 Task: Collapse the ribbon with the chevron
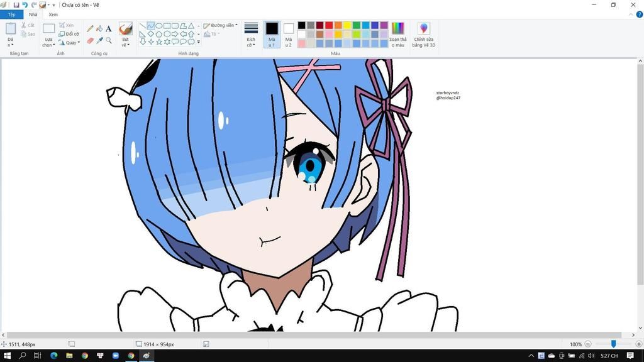(x=631, y=14)
